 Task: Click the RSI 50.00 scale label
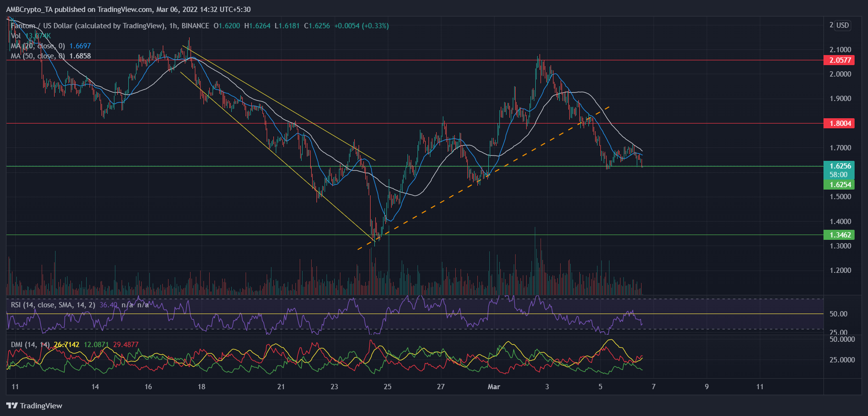(838, 314)
